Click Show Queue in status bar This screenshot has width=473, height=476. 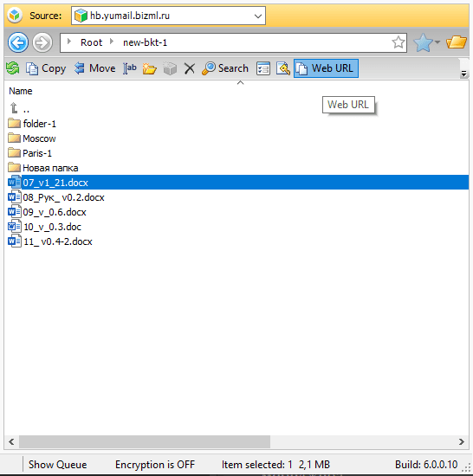(x=57, y=465)
